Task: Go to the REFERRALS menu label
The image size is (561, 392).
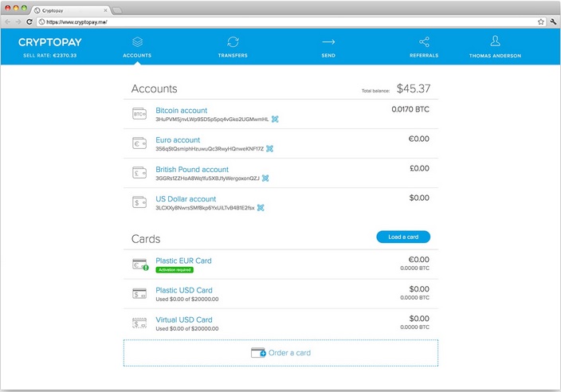Action: pyautogui.click(x=424, y=56)
